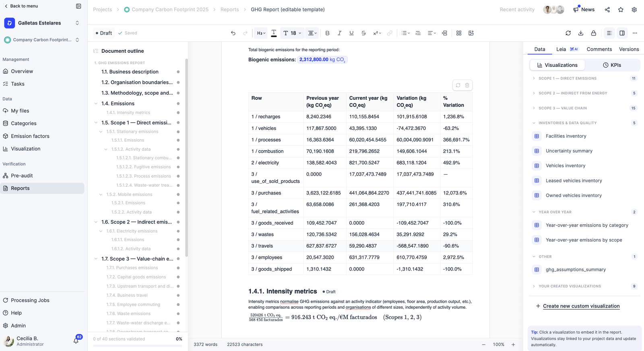The width and height of the screenshot is (644, 351).
Task: Toggle validation dot for 1.4. Emissions
Action: [x=178, y=103]
